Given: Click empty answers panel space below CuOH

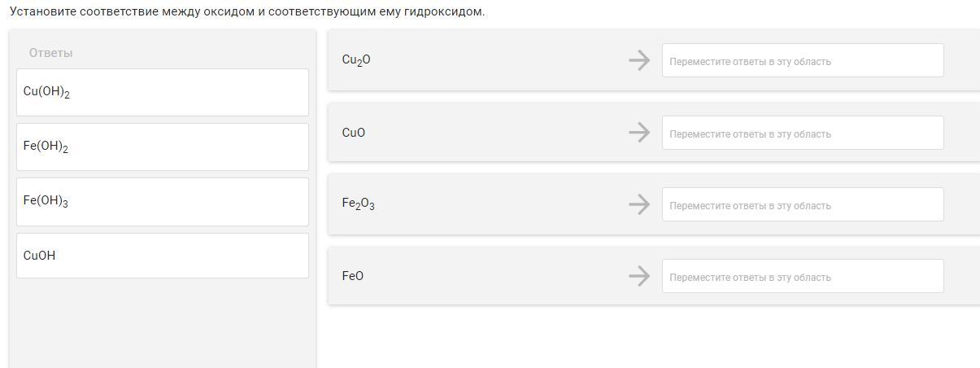Looking at the screenshot, I should point(163,322).
